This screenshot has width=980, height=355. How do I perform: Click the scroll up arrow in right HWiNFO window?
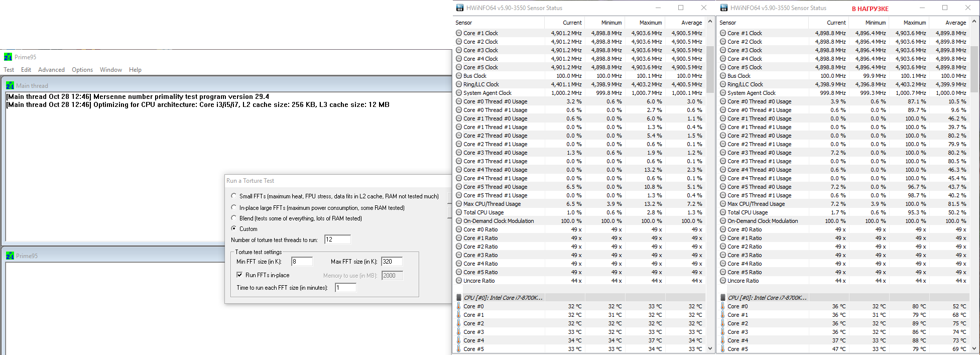[974, 22]
